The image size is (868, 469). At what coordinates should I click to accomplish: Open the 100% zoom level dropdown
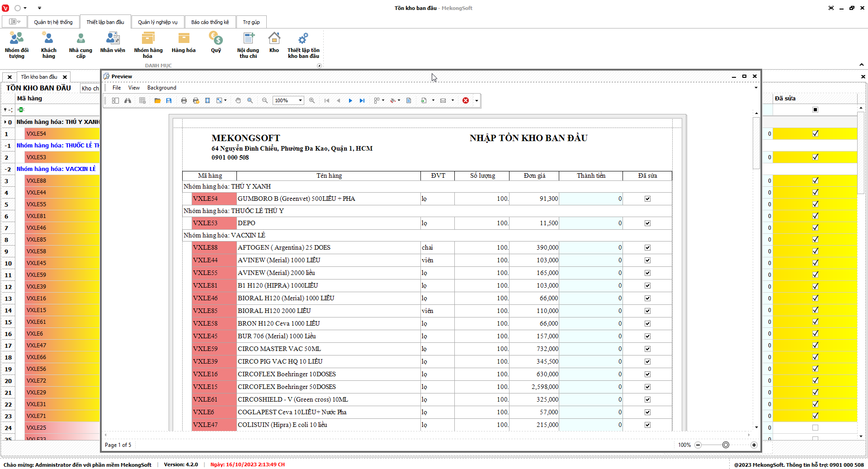click(300, 100)
